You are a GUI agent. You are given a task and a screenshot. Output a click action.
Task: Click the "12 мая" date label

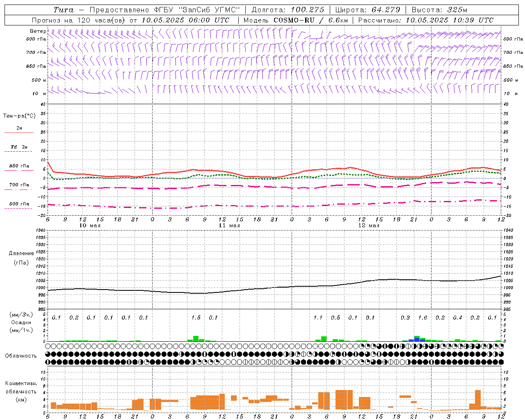pyautogui.click(x=369, y=226)
